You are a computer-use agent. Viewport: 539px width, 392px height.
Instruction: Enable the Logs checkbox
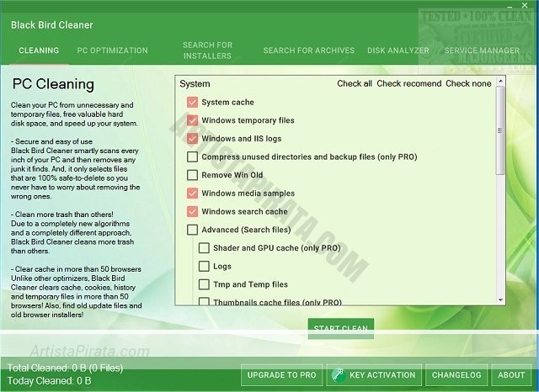[204, 266]
